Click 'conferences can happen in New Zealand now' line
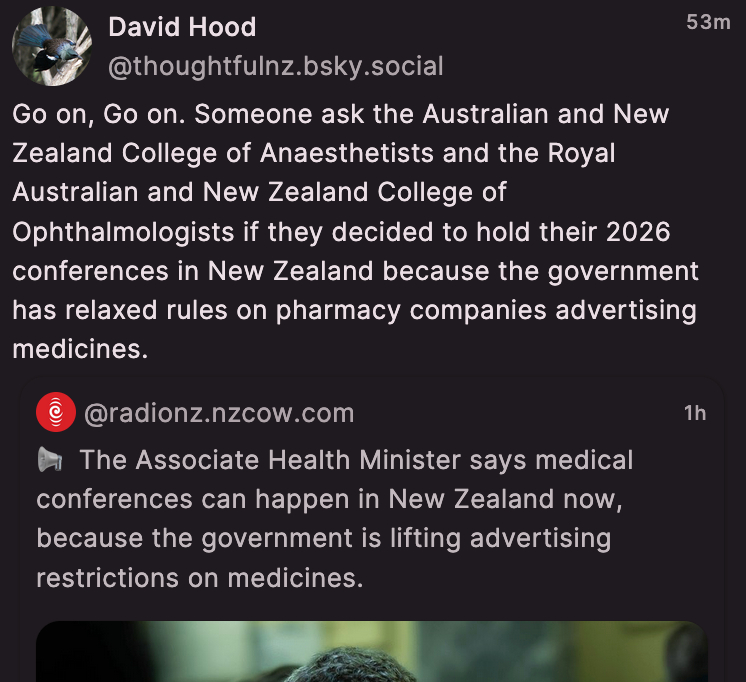The image size is (746, 682). click(x=329, y=499)
